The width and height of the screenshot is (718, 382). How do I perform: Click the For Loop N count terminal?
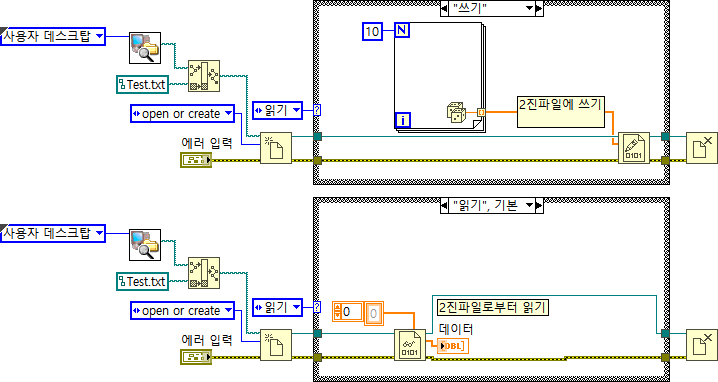tap(402, 31)
